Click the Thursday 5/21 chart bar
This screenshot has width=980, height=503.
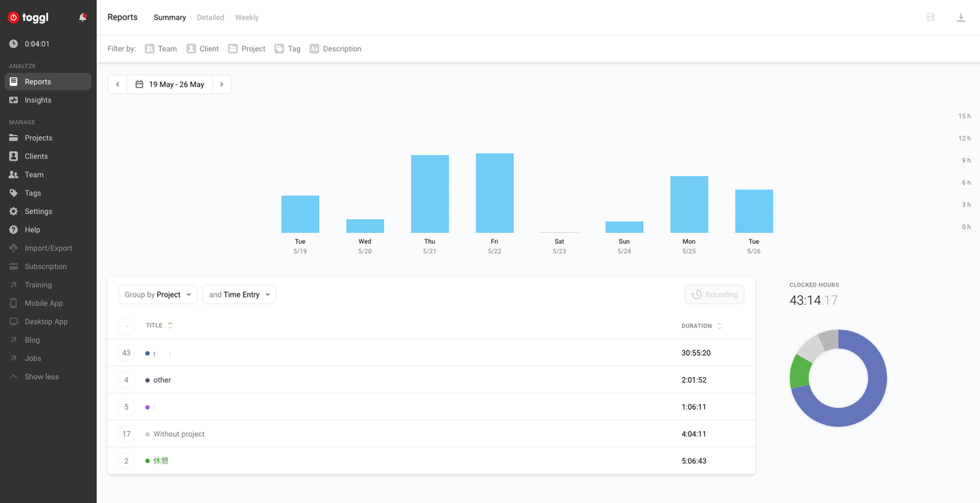(429, 194)
